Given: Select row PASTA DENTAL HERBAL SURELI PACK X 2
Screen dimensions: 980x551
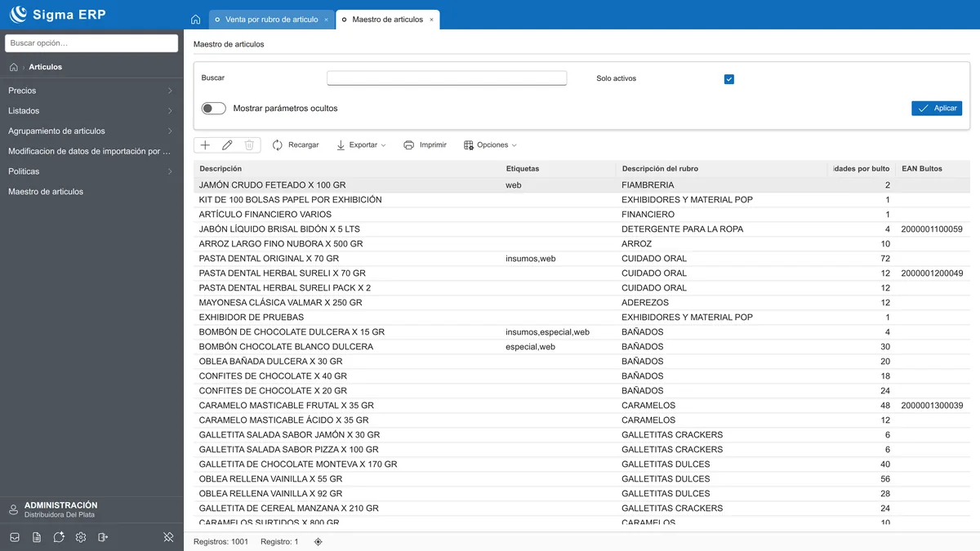Looking at the screenshot, I should point(581,288).
